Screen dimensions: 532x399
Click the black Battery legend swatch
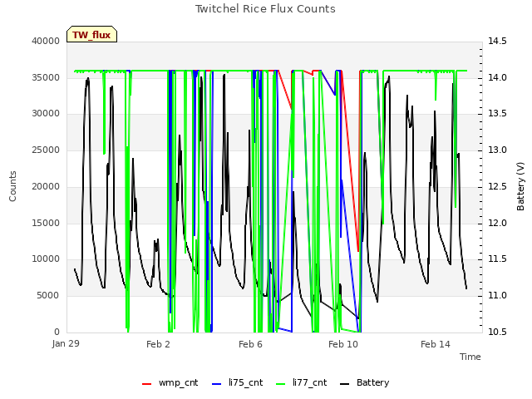[344, 384]
